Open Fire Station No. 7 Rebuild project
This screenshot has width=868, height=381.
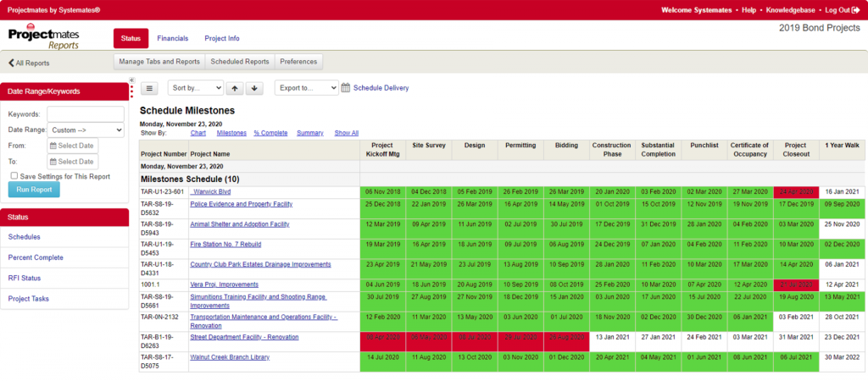coord(225,245)
